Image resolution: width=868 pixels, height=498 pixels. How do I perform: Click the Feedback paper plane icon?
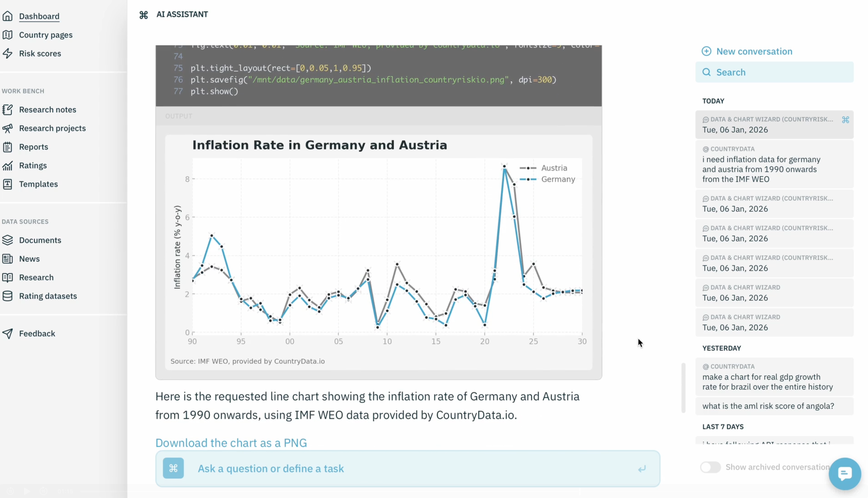pyautogui.click(x=7, y=334)
